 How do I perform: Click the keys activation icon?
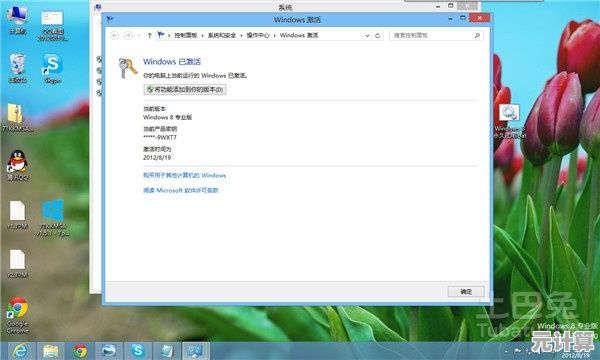pos(127,68)
